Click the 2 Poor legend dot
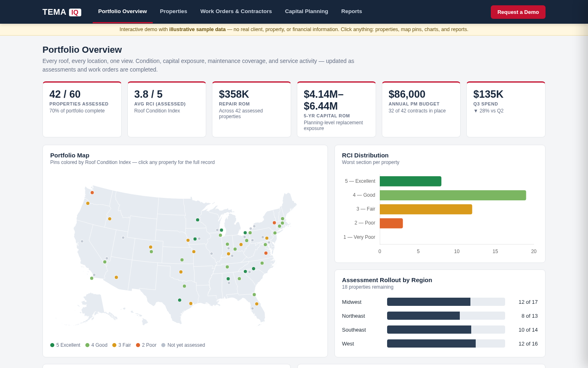The image size is (588, 368). pyautogui.click(x=138, y=345)
